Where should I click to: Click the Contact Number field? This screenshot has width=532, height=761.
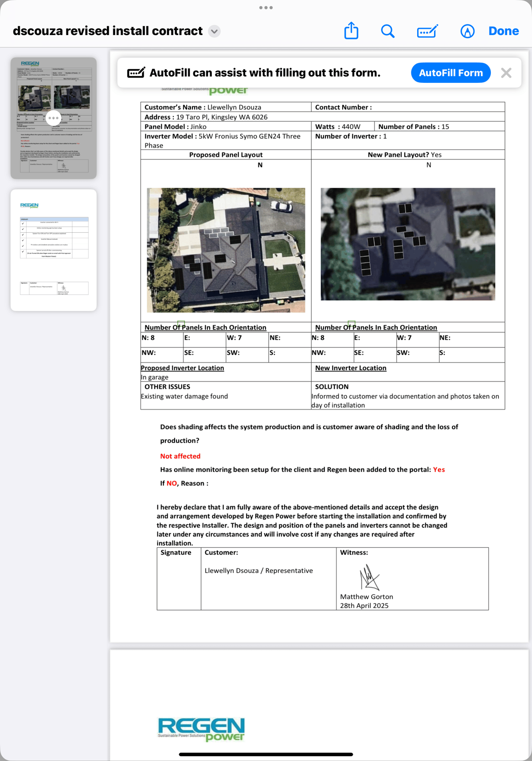[x=408, y=107]
